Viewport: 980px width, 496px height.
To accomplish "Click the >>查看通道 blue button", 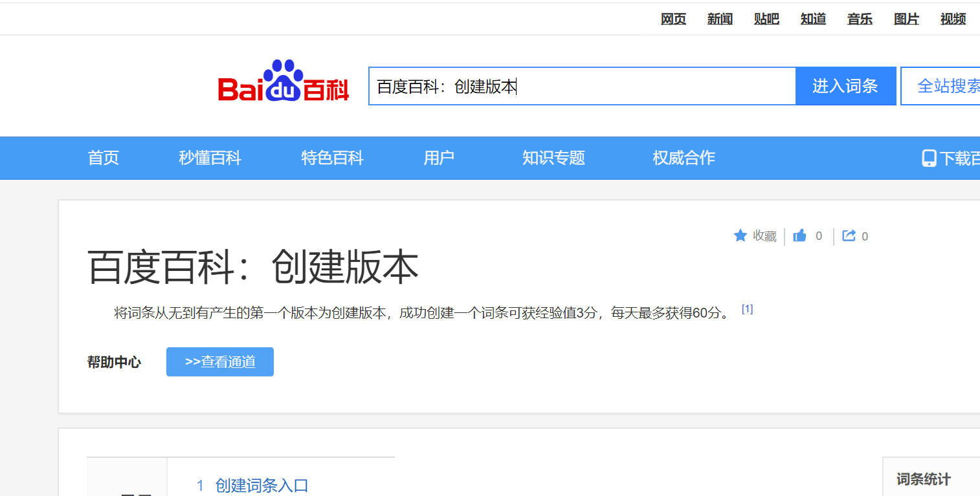I will (219, 361).
